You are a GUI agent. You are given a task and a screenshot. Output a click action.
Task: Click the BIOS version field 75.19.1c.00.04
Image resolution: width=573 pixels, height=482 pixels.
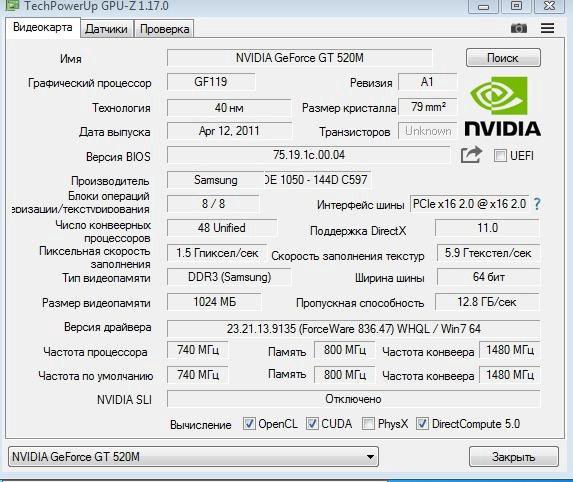coord(308,155)
